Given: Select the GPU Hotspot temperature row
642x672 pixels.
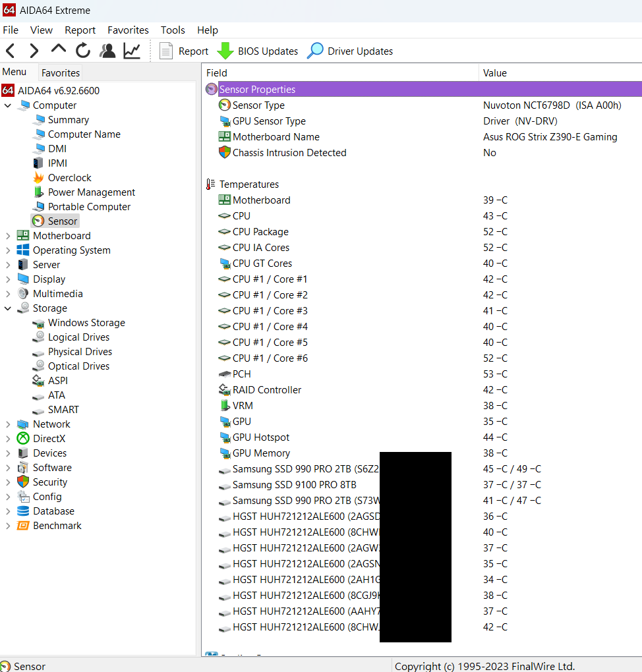Looking at the screenshot, I should [x=260, y=437].
